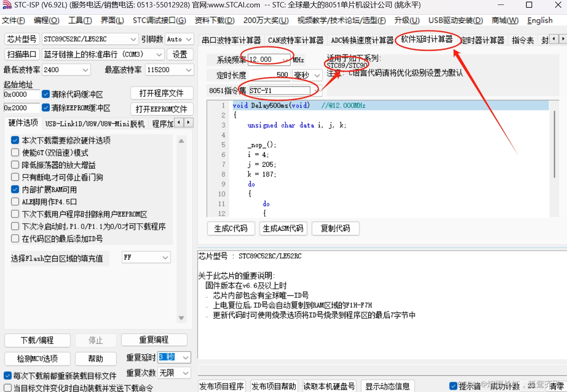Switch to 串口波特率计算器 tab
Screen dimensions: 567x392
click(x=231, y=40)
